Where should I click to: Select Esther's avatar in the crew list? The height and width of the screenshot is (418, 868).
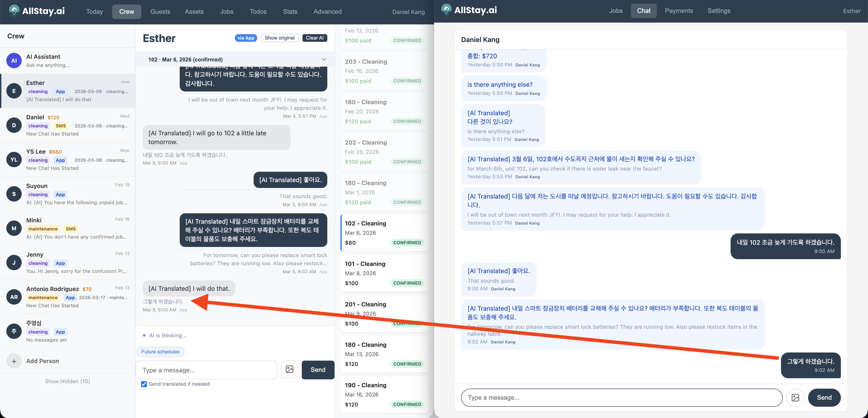(x=14, y=91)
